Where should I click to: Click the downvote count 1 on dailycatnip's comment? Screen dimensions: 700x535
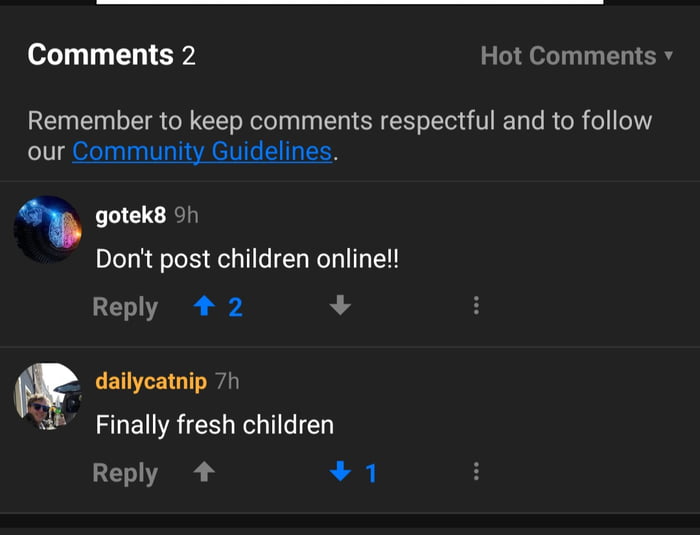[x=371, y=473]
